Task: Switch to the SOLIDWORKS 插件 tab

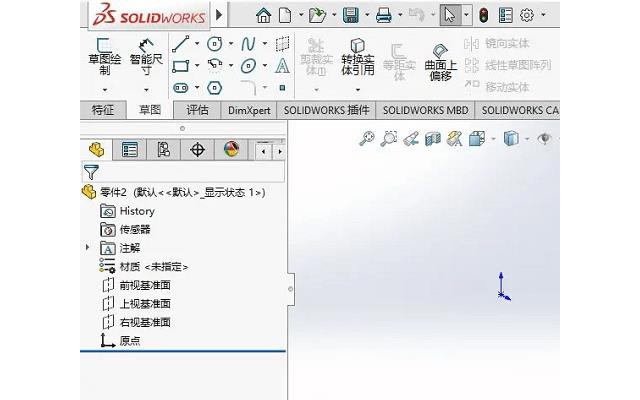Action: point(326,110)
